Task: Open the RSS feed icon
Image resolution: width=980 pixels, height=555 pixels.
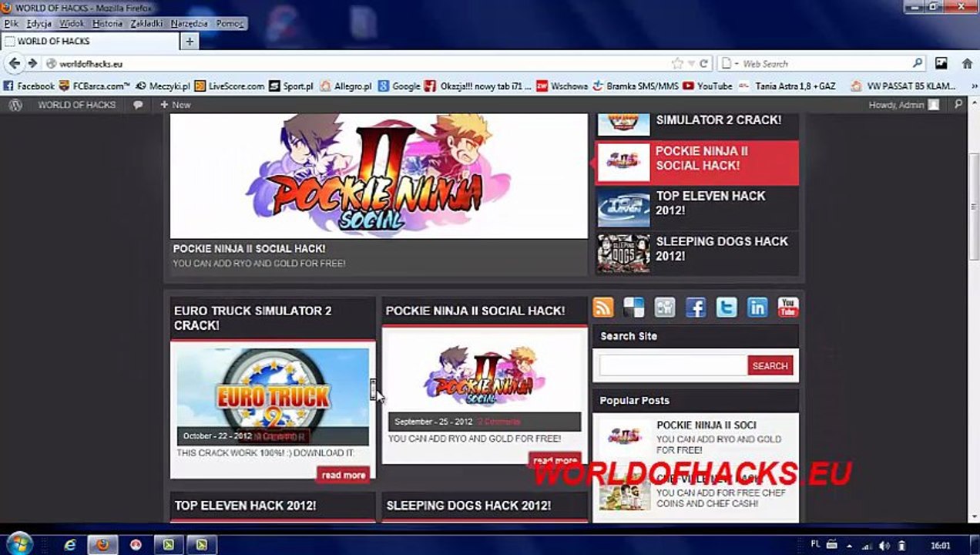Action: [x=603, y=308]
